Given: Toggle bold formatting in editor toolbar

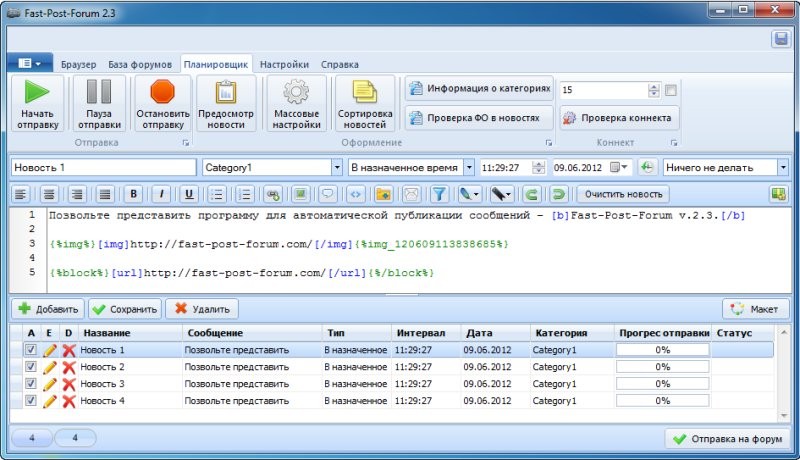Looking at the screenshot, I should (x=133, y=194).
